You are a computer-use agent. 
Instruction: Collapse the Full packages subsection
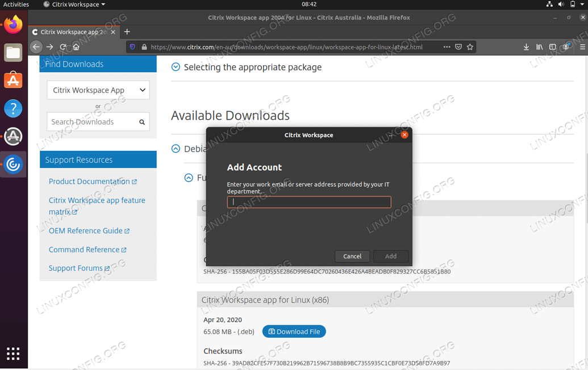tap(189, 178)
